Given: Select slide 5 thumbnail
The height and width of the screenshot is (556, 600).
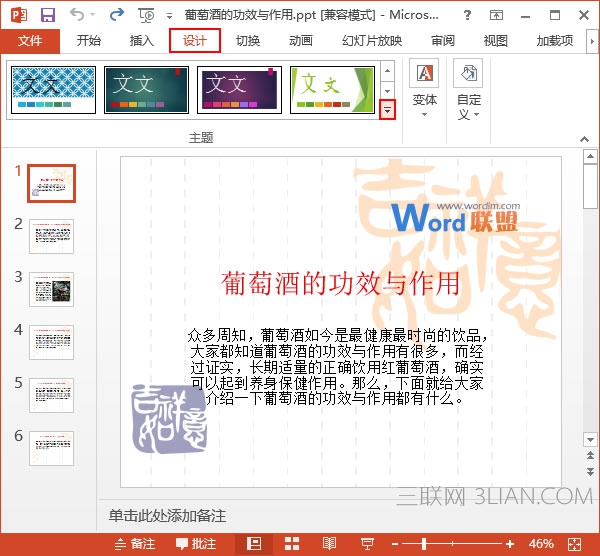Looking at the screenshot, I should click(51, 395).
